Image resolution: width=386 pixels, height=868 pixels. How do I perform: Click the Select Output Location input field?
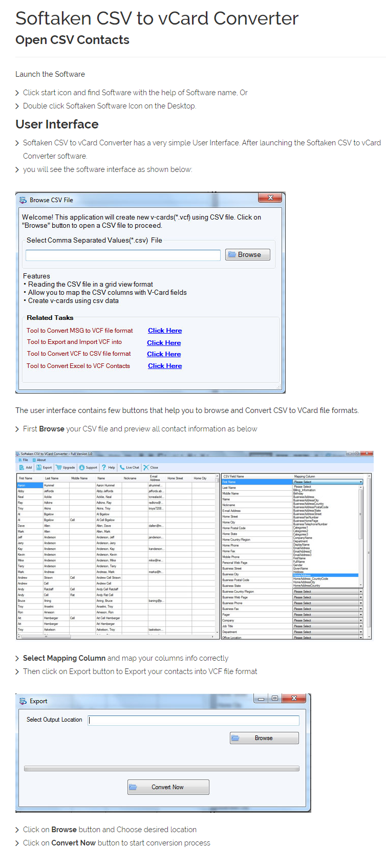tap(194, 720)
